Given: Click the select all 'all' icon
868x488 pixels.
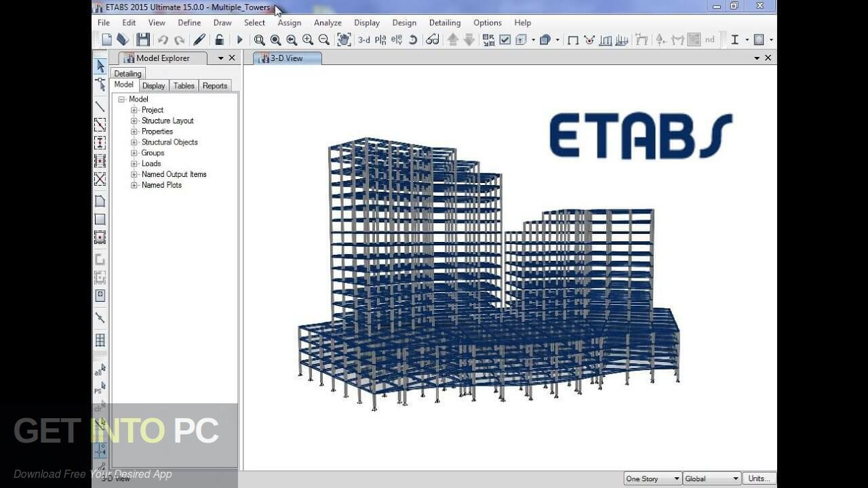Looking at the screenshot, I should pyautogui.click(x=100, y=370).
